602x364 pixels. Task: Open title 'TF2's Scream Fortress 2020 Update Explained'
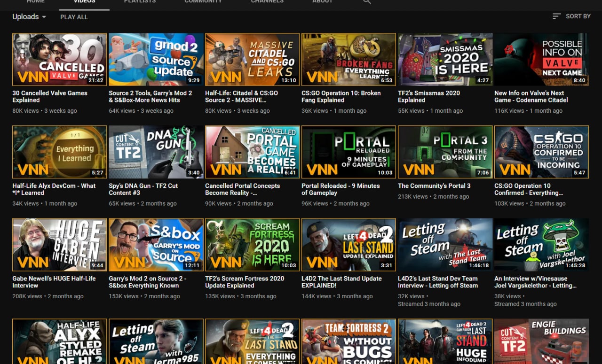point(245,282)
